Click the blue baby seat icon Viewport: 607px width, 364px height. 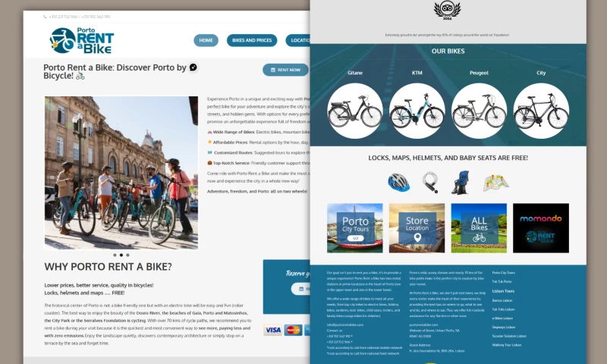point(461,182)
